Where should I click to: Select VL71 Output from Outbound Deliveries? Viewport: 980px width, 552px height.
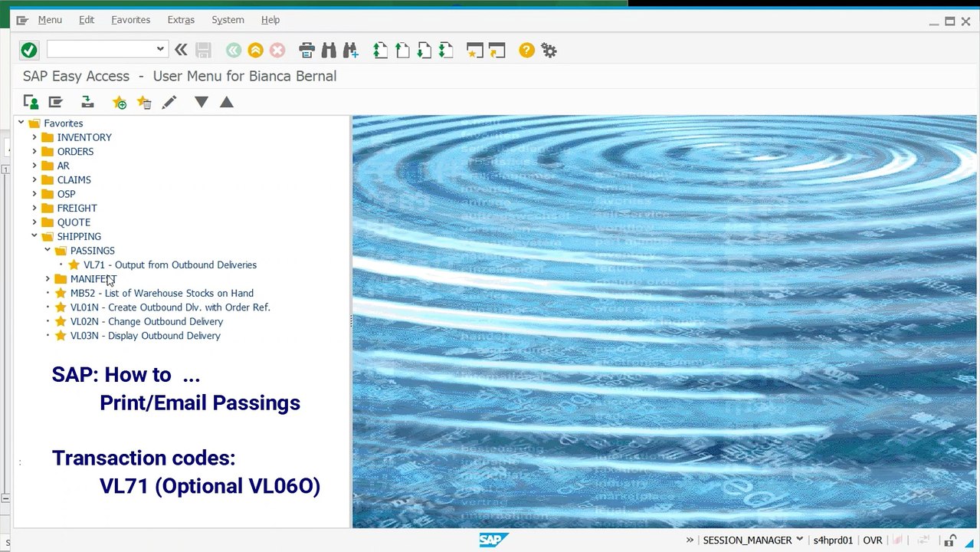click(x=170, y=265)
